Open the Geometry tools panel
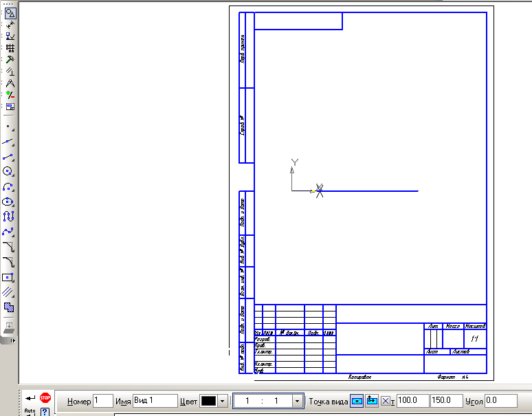This screenshot has width=532, height=416. (10, 13)
